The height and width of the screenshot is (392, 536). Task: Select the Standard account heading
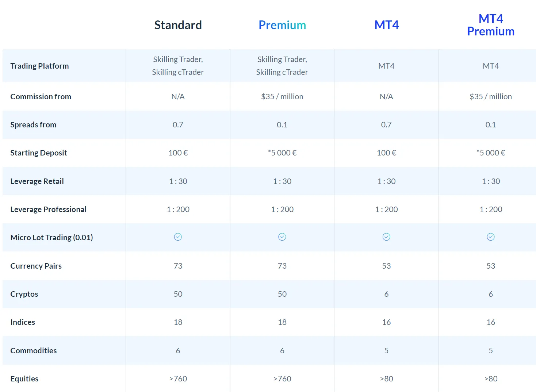pyautogui.click(x=178, y=25)
